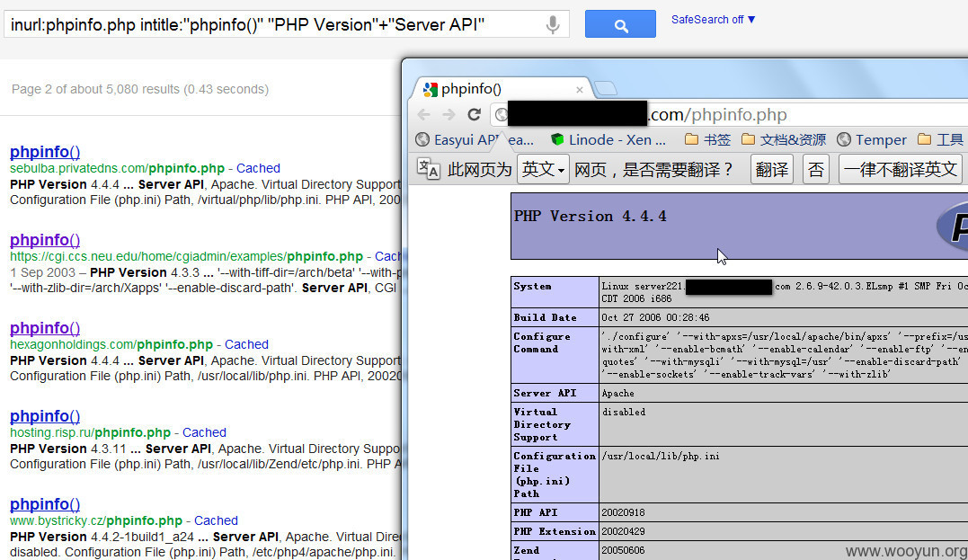The image size is (968, 560).
Task: Click the PHP Version 4.4.4 heading
Action: click(x=591, y=216)
